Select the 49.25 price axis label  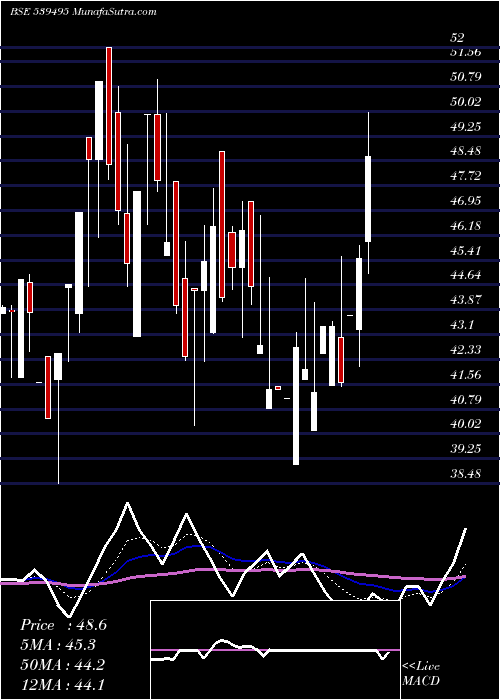tap(466, 127)
